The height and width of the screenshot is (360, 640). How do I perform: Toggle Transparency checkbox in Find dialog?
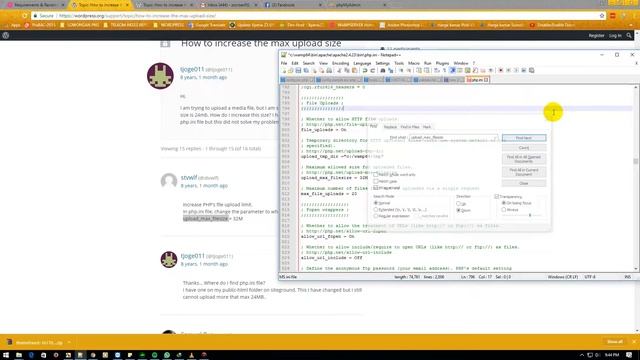[x=497, y=197]
